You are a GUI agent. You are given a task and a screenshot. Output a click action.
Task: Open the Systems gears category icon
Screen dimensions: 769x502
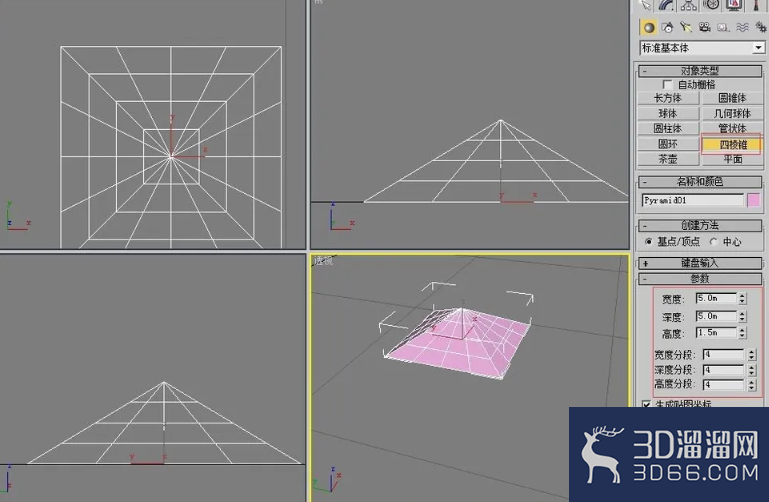[760, 27]
